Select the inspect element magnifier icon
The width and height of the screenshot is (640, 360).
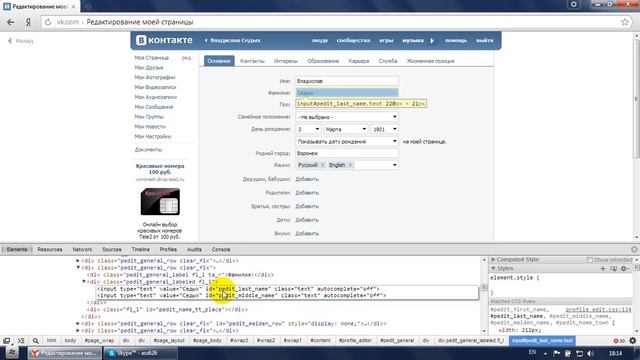click(x=36, y=340)
